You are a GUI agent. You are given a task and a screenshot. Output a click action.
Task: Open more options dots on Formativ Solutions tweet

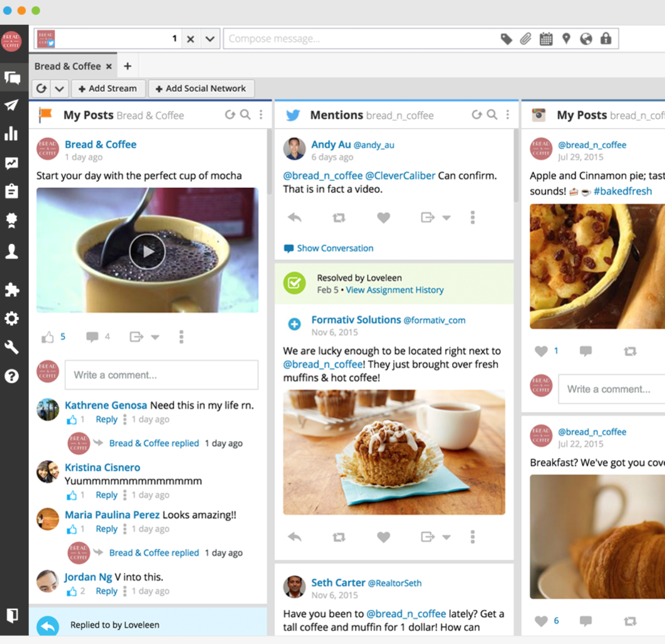473,536
